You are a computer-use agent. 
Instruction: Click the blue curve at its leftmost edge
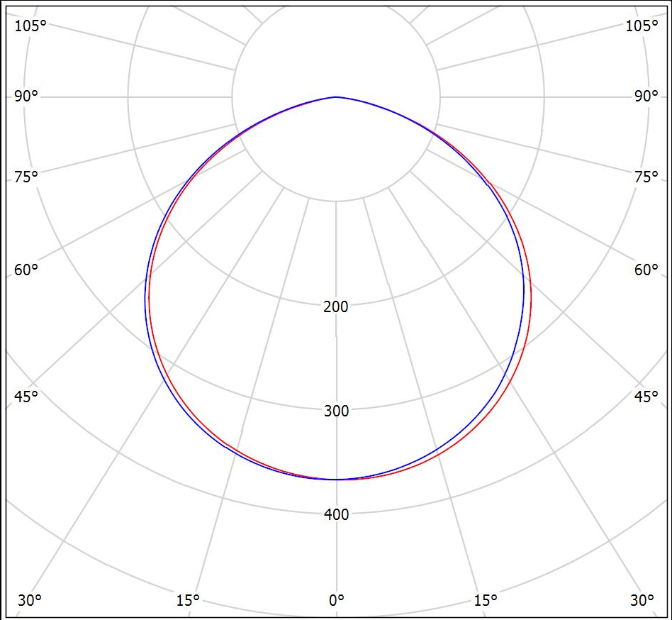point(145,298)
